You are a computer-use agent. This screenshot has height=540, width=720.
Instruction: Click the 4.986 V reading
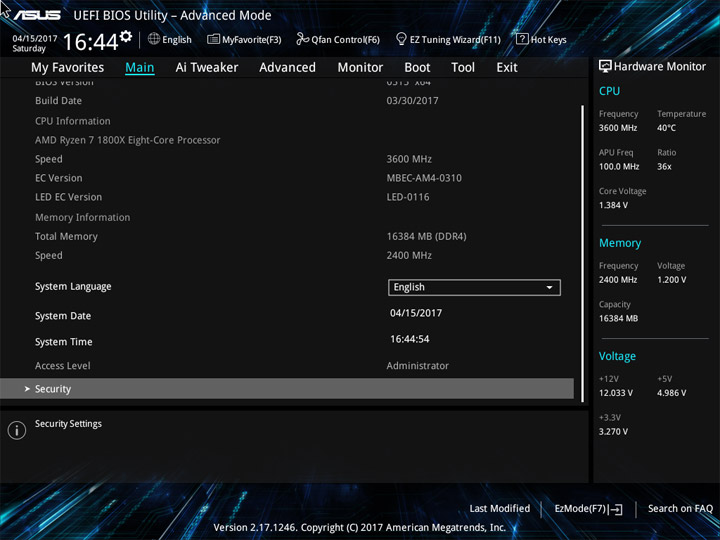671,393
